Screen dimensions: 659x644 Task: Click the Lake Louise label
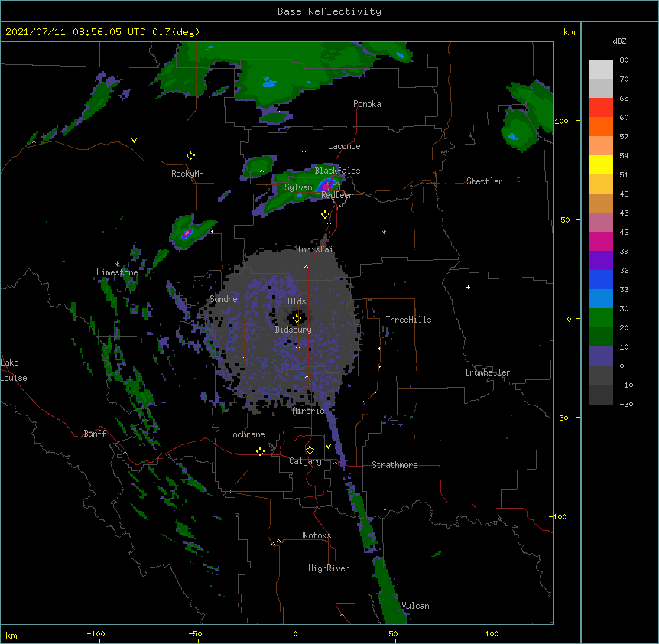14,370
